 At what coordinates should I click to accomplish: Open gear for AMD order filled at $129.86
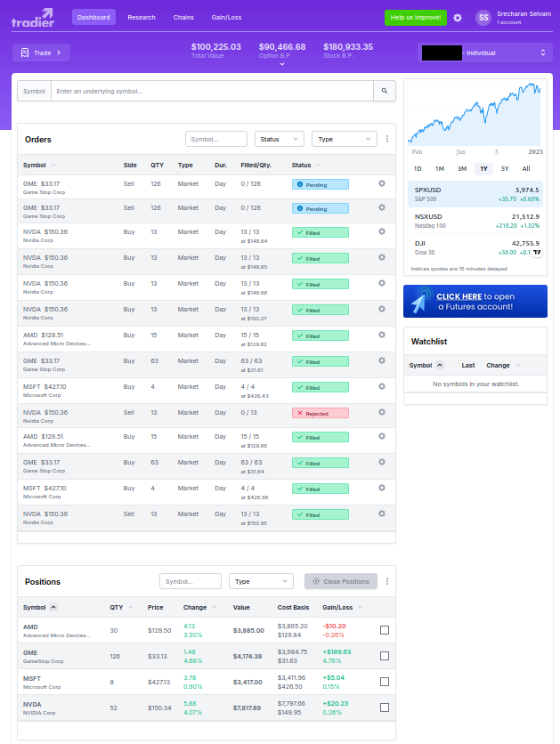click(382, 437)
